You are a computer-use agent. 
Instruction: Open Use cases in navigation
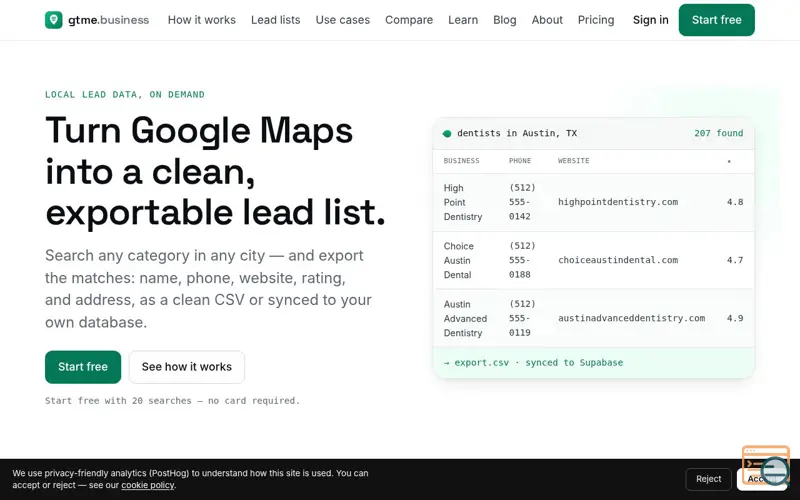(342, 20)
